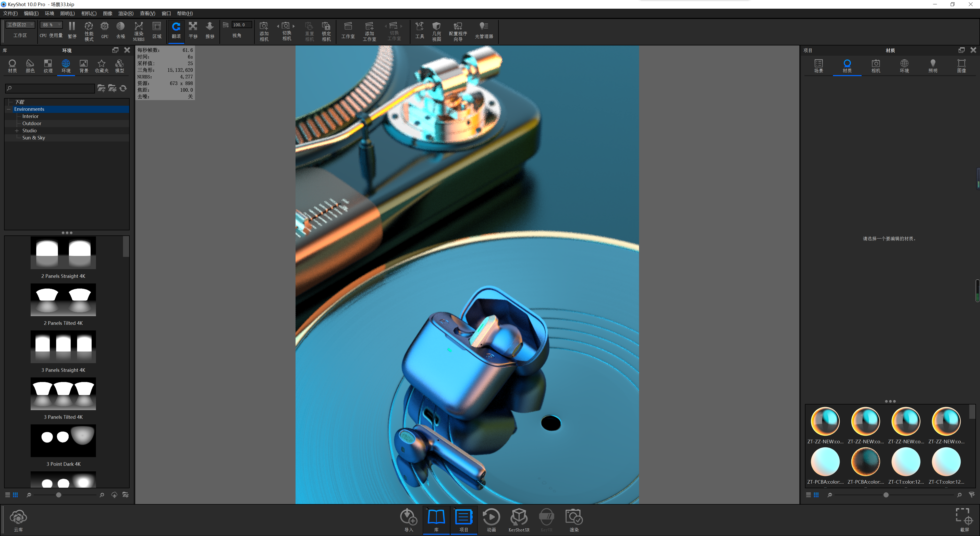The width and height of the screenshot is (980, 536).
Task: Switch to library Textures (纹理) tab
Action: 48,66
